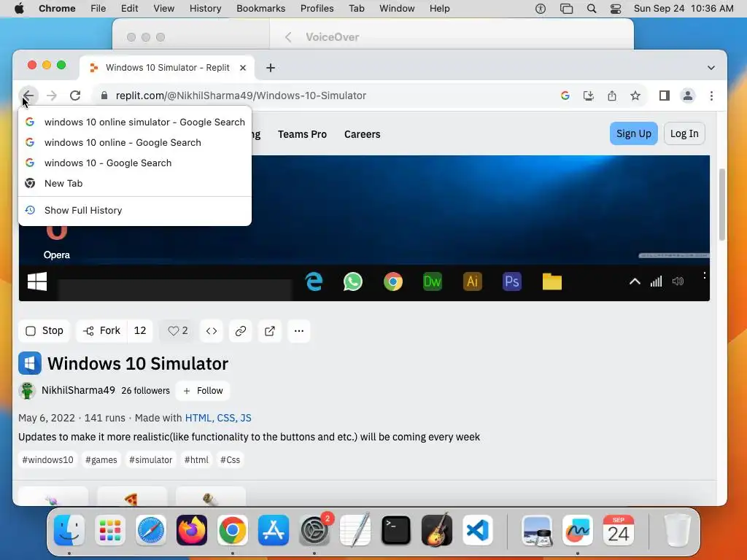Screen dimensions: 747x560
Task: Choose windows 10 online - Google Search entry
Action: point(135,142)
